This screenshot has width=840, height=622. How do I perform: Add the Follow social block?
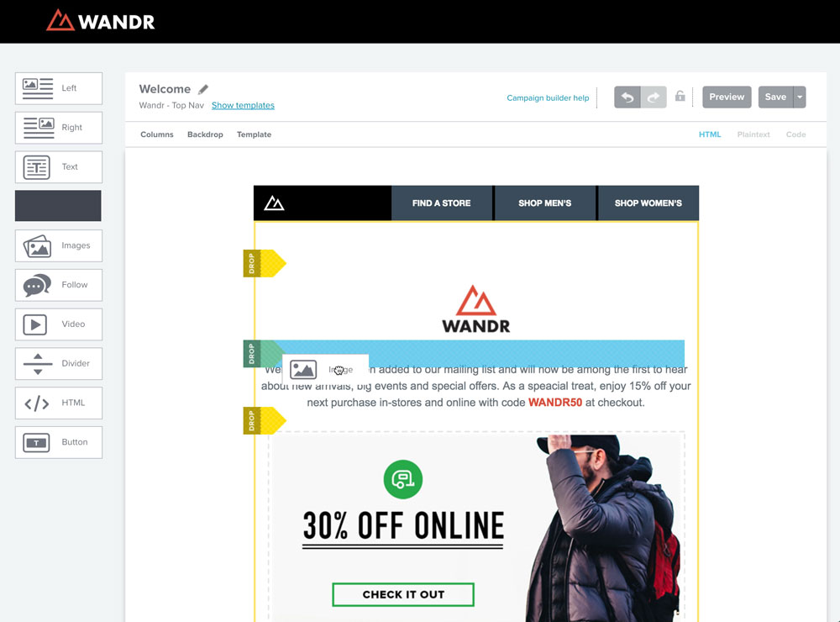[59, 285]
